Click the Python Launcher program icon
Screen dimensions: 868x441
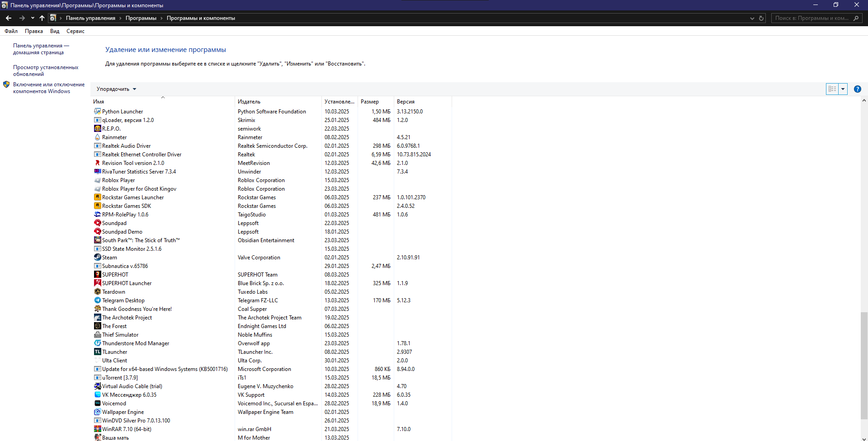tap(97, 112)
